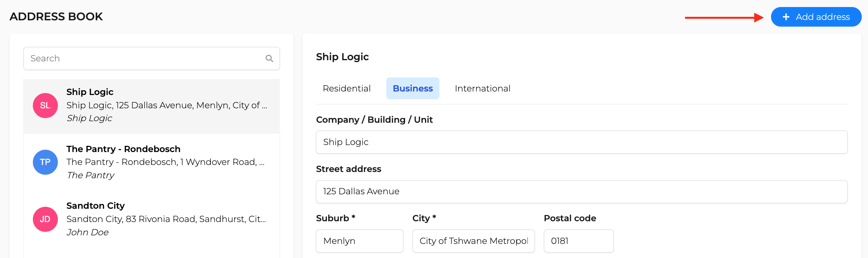Switch to the International tab

(482, 88)
